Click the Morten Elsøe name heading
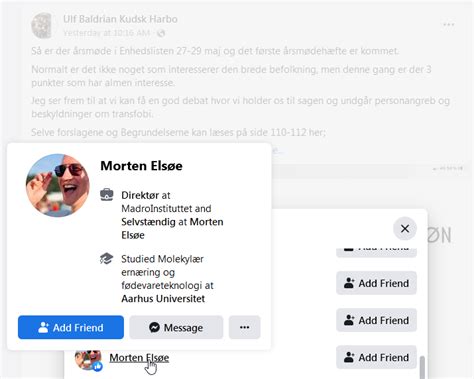This screenshot has height=379, width=474. click(x=141, y=166)
